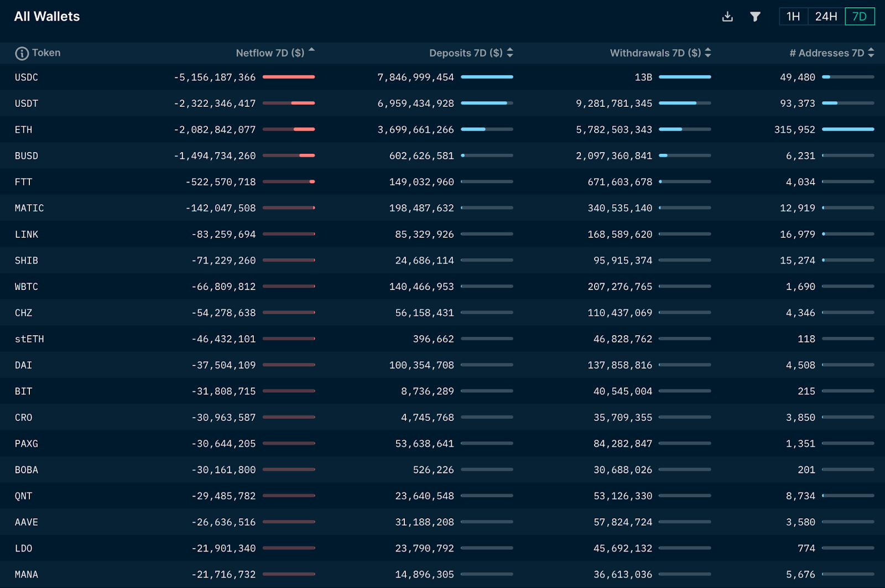Screen dimensions: 885x588
Task: Click USDC withdrawals value 13B
Action: coord(643,77)
